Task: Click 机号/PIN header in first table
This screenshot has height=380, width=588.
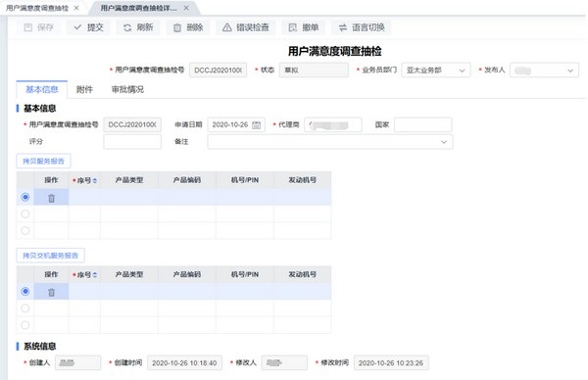Action: pos(245,180)
